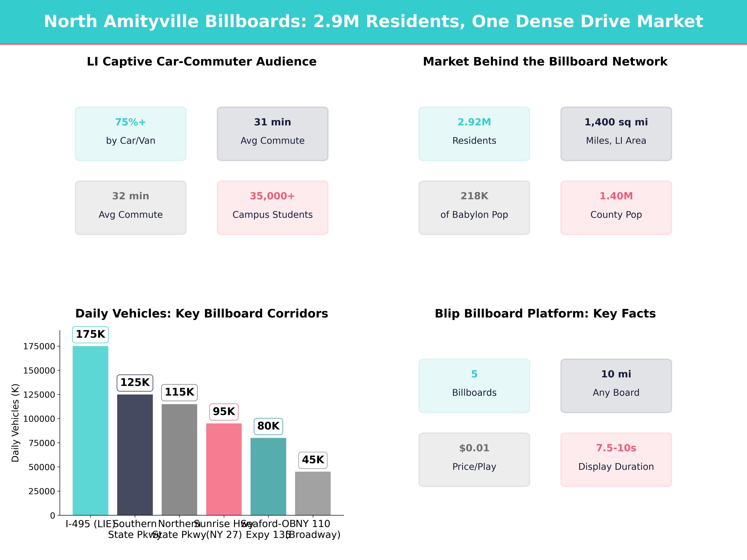Viewport: 747px width, 560px height.
Task: Click the '10 mi Any Board' card
Action: point(616,386)
